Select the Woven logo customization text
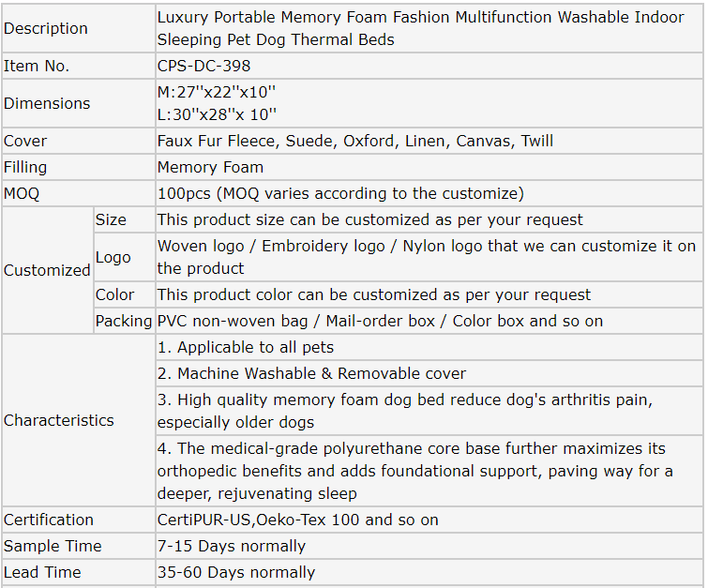Screen dimensions: 708x588 click(x=426, y=257)
